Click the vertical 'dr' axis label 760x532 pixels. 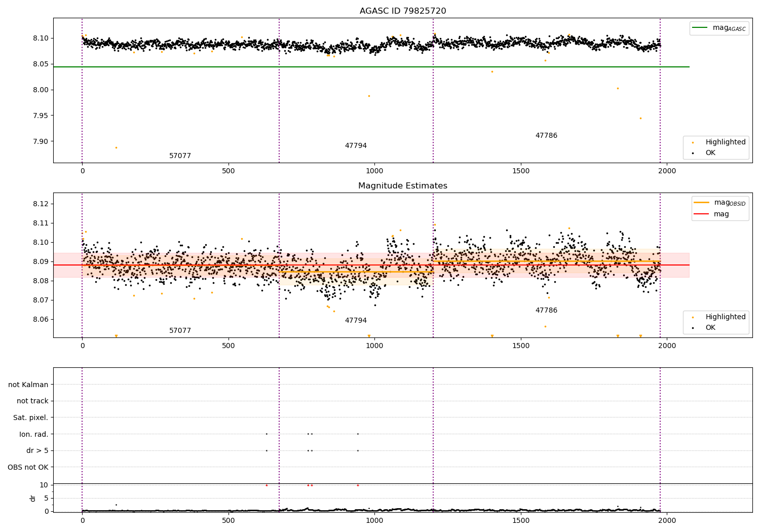click(x=33, y=499)
